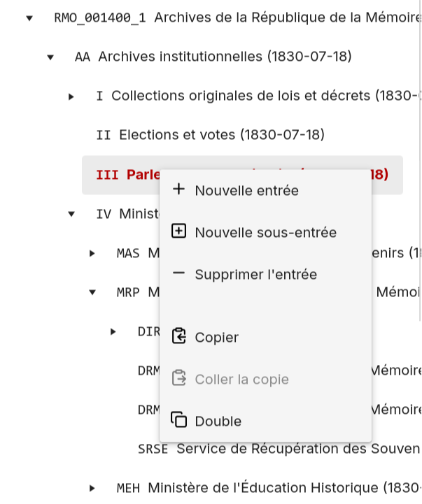Expand the I Collections originales node arrow
Image resolution: width=422 pixels, height=504 pixels.
(71, 96)
